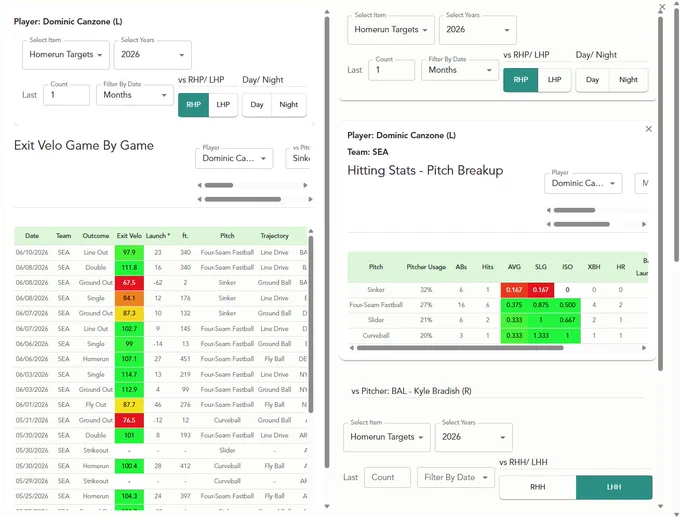
Task: Open right panel top Homerun Targets dropdown
Action: point(391,30)
